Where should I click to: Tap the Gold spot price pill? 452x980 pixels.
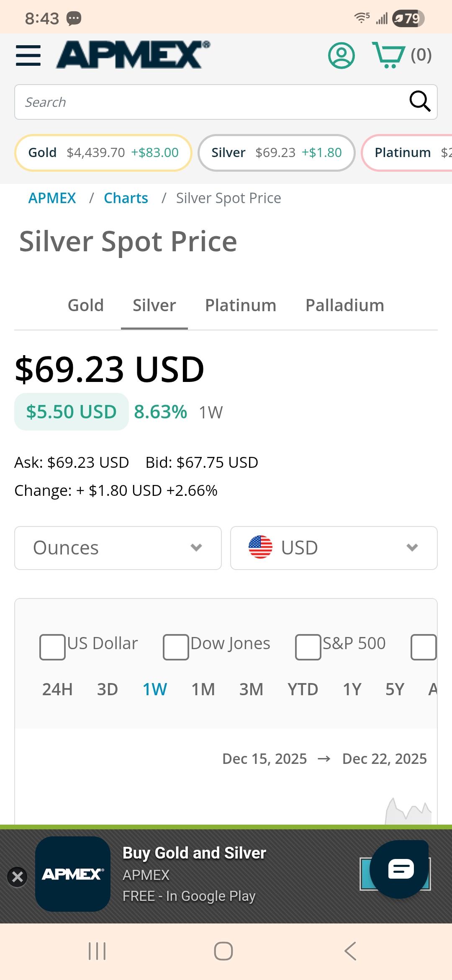click(103, 153)
